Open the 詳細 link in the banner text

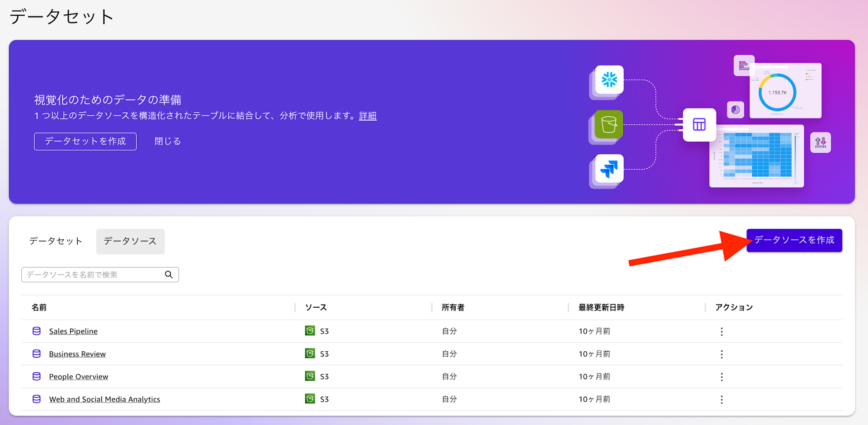pyautogui.click(x=367, y=116)
